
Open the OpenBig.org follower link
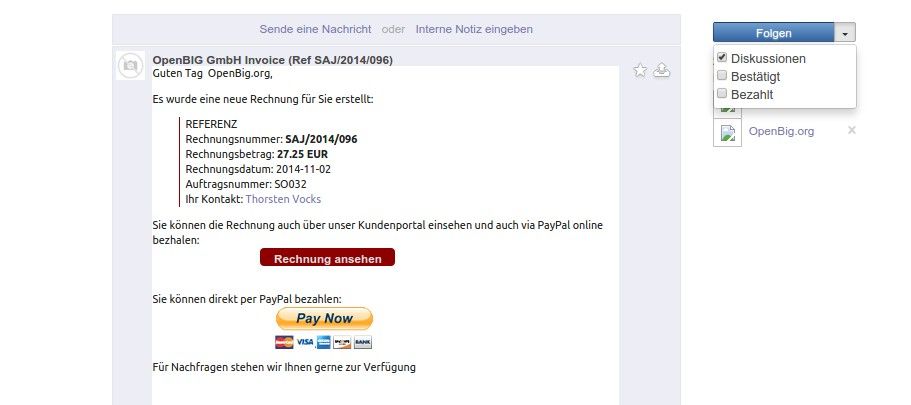pyautogui.click(x=781, y=131)
